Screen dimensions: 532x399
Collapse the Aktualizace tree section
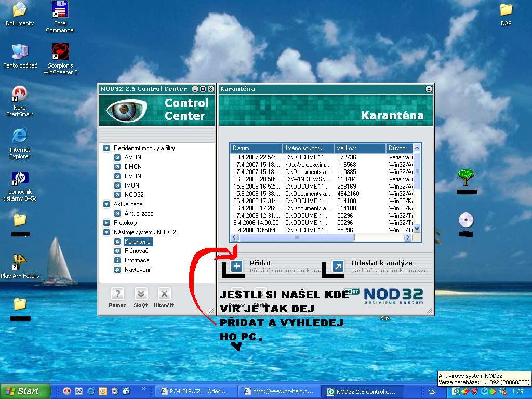coord(107,204)
